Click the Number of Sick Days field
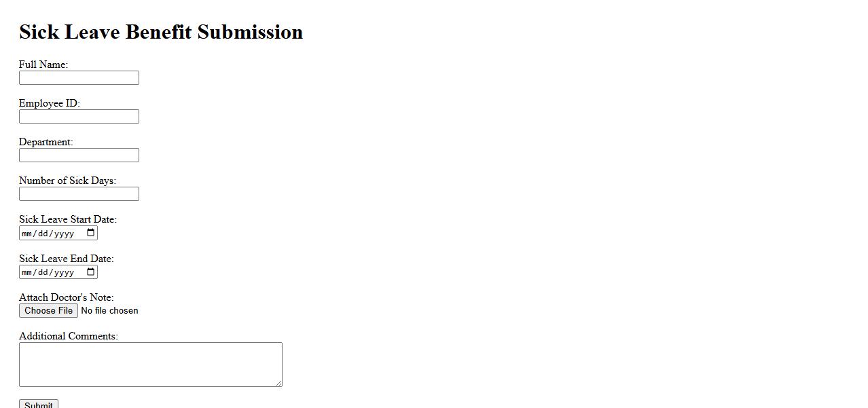 79,194
